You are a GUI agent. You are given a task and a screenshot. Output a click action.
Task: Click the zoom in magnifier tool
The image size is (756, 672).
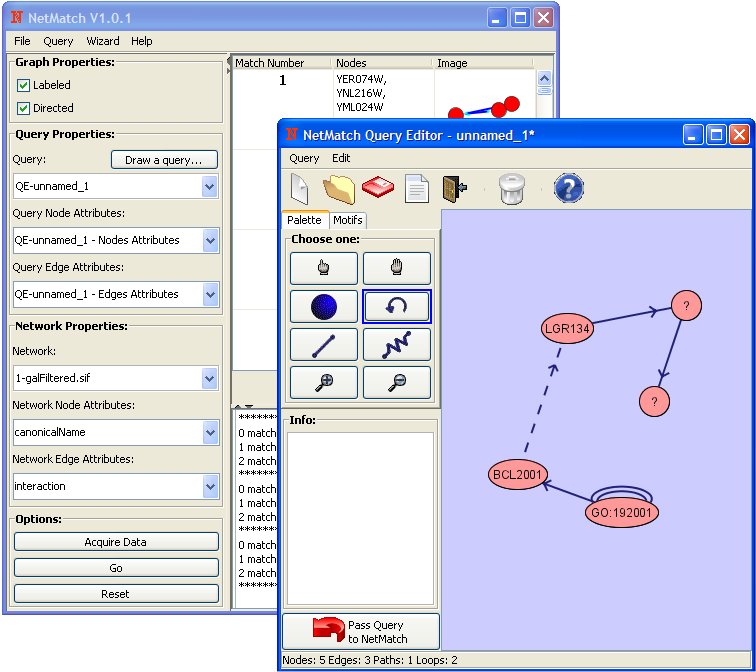pyautogui.click(x=324, y=383)
